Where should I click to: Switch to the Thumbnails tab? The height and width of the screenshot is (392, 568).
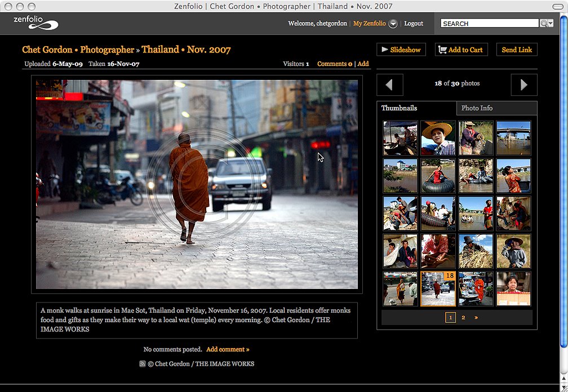[416, 108]
